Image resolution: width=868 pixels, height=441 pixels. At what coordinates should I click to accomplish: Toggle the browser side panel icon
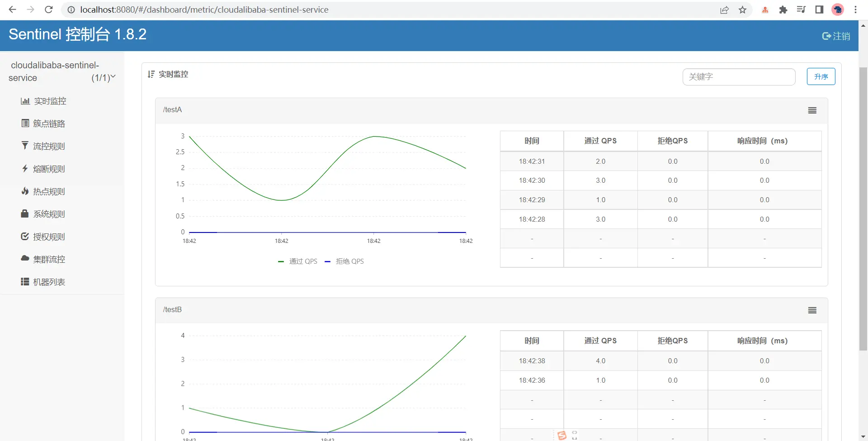(819, 9)
